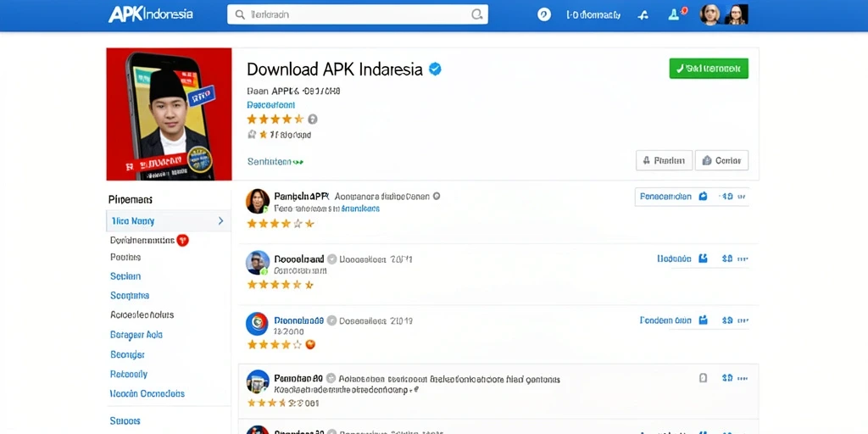
Task: Open the app screenshot thumbnail with red background
Action: 169,114
